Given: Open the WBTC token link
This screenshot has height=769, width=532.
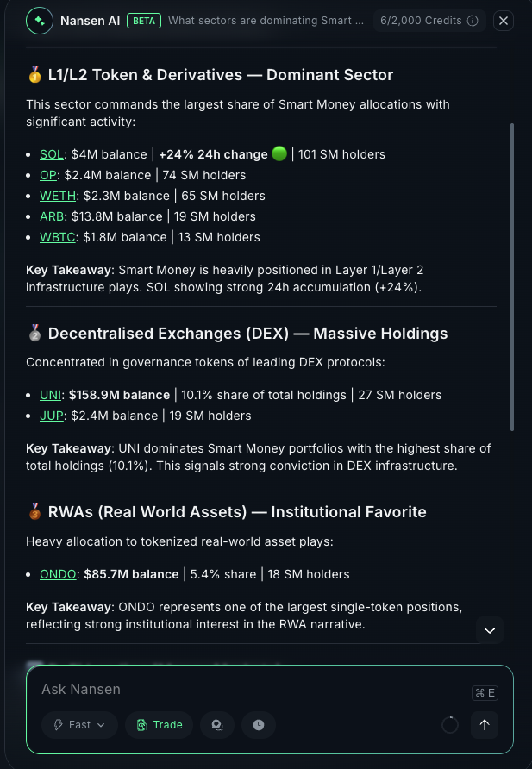Looking at the screenshot, I should click(58, 237).
